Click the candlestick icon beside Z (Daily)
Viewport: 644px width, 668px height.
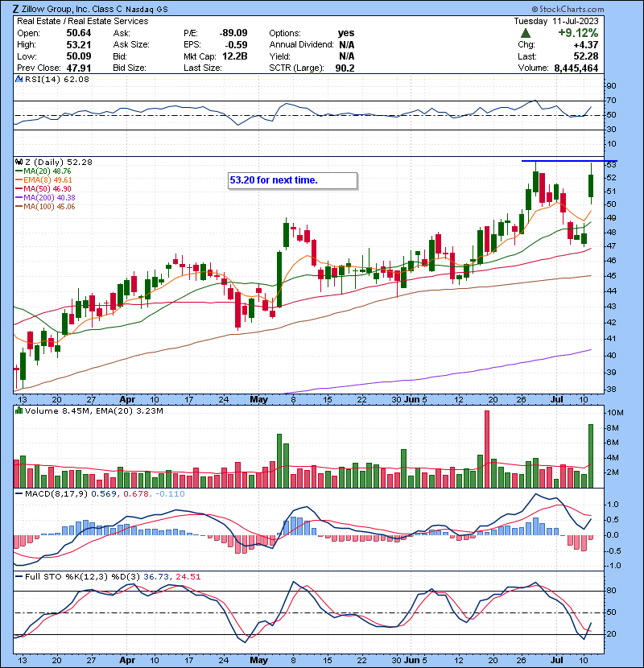[x=19, y=162]
